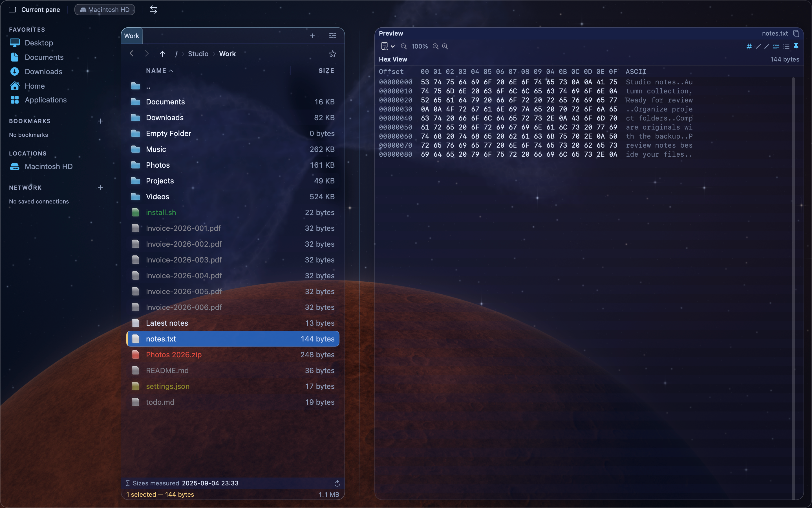
Task: Bookmark this folder with the star icon
Action: coord(332,54)
